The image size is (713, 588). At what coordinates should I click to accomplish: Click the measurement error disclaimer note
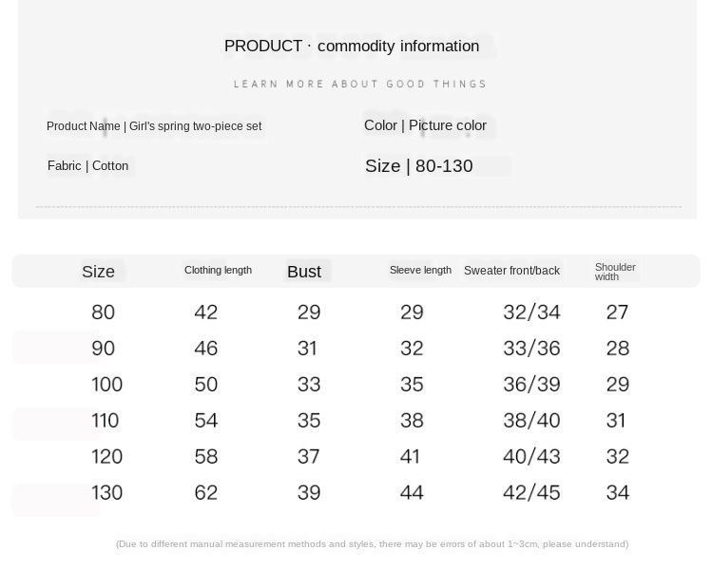click(x=372, y=544)
